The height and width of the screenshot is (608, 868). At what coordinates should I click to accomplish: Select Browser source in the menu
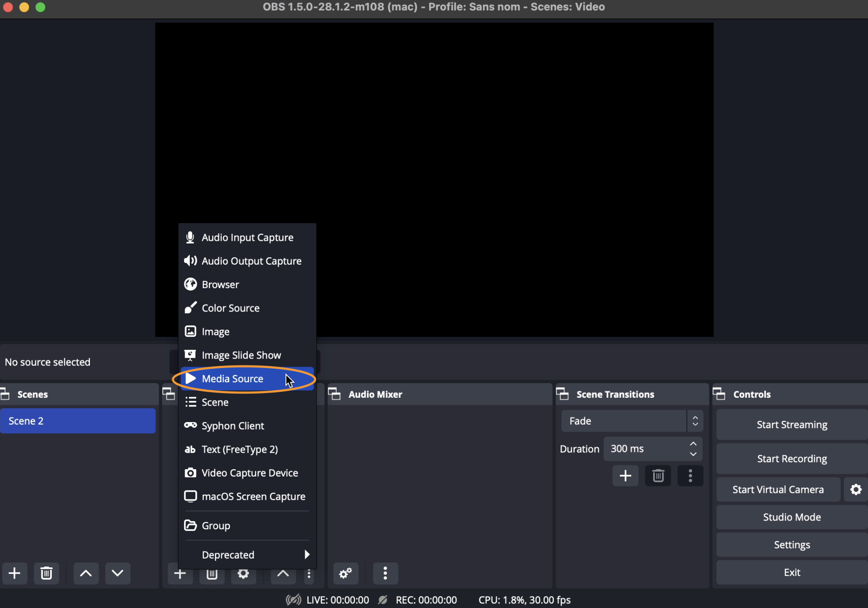(220, 285)
